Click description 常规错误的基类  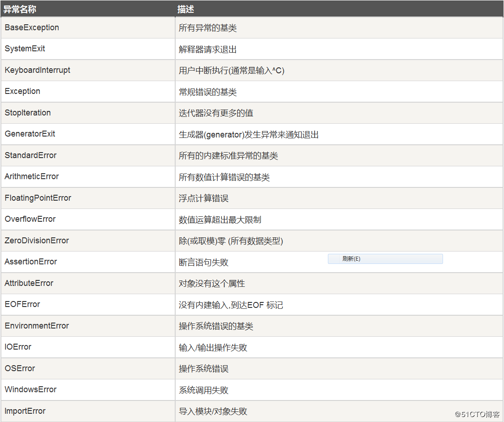point(208,92)
